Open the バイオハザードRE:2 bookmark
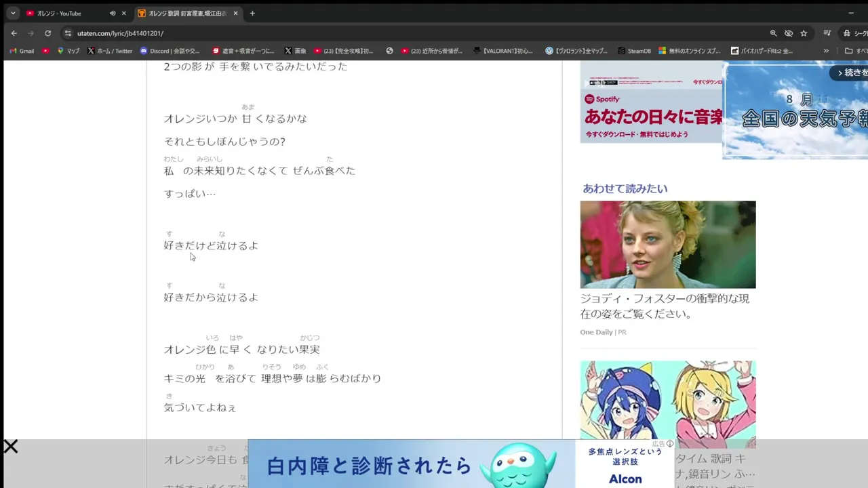868x488 pixels. coord(762,51)
